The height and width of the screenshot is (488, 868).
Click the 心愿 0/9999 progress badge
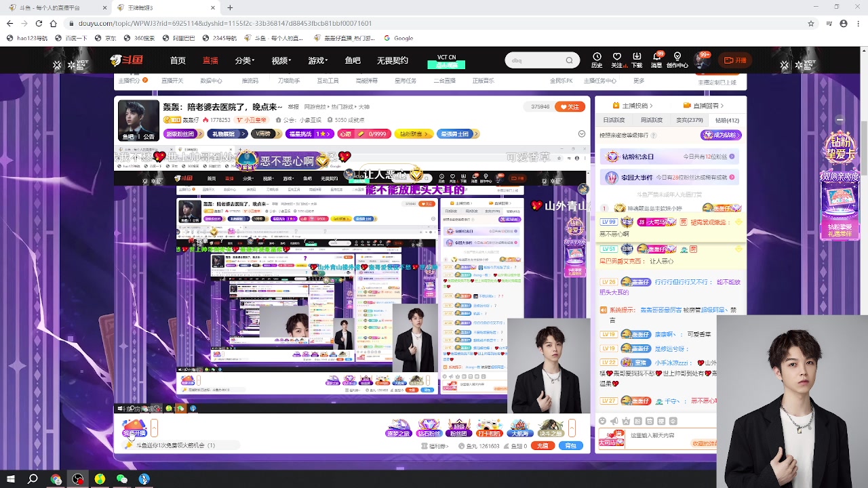(x=364, y=134)
